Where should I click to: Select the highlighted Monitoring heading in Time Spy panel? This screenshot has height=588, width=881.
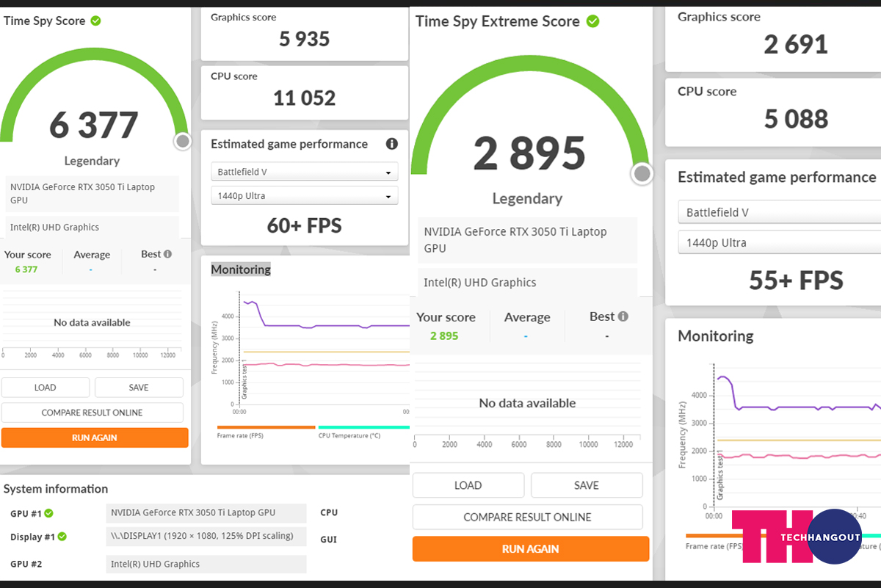[x=241, y=269]
